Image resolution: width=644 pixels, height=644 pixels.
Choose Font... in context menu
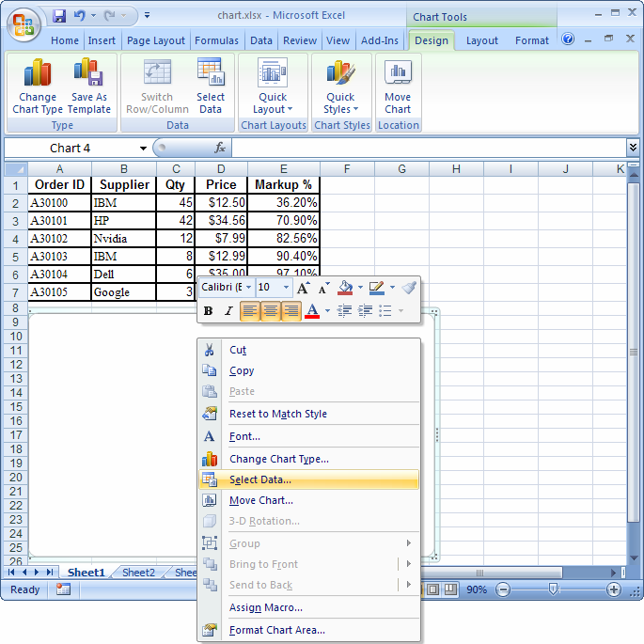[308, 436]
